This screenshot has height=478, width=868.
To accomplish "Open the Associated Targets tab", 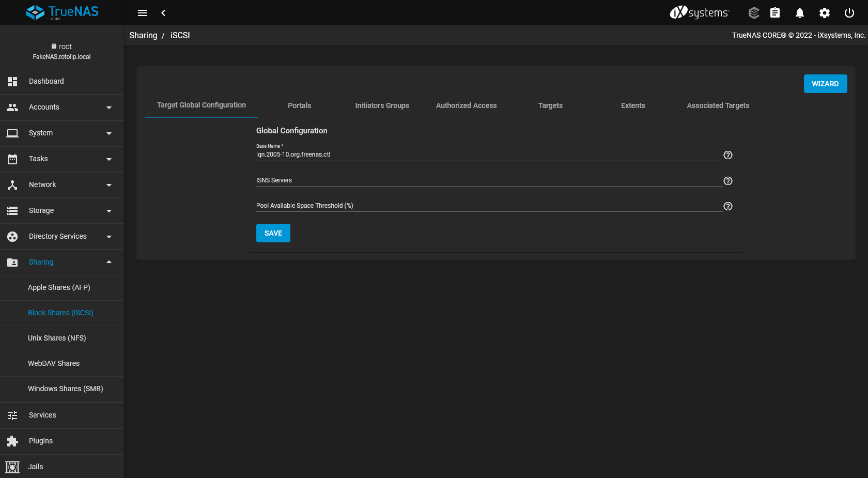I will click(x=718, y=105).
